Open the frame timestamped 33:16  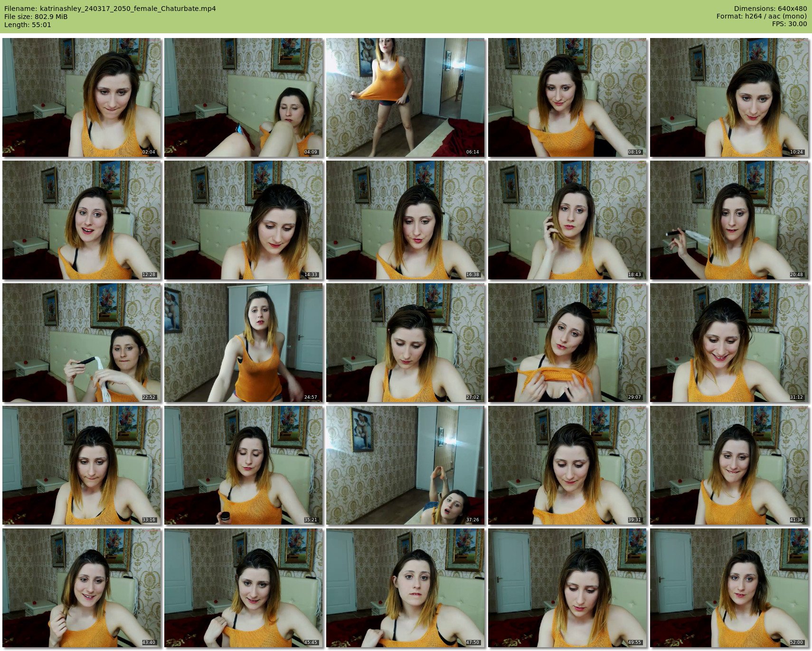click(x=81, y=465)
